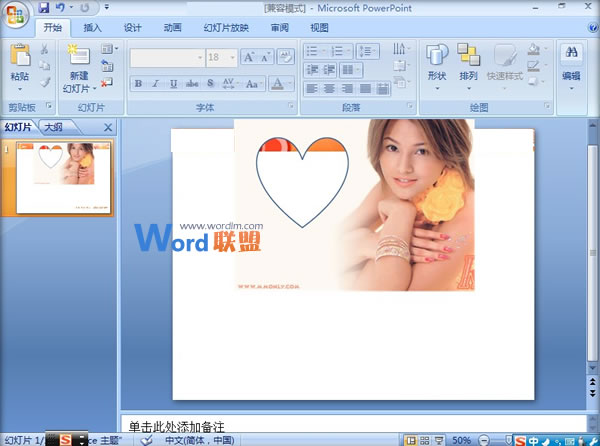Open Quick Styles gallery
This screenshot has height=446, width=600.
[505, 67]
